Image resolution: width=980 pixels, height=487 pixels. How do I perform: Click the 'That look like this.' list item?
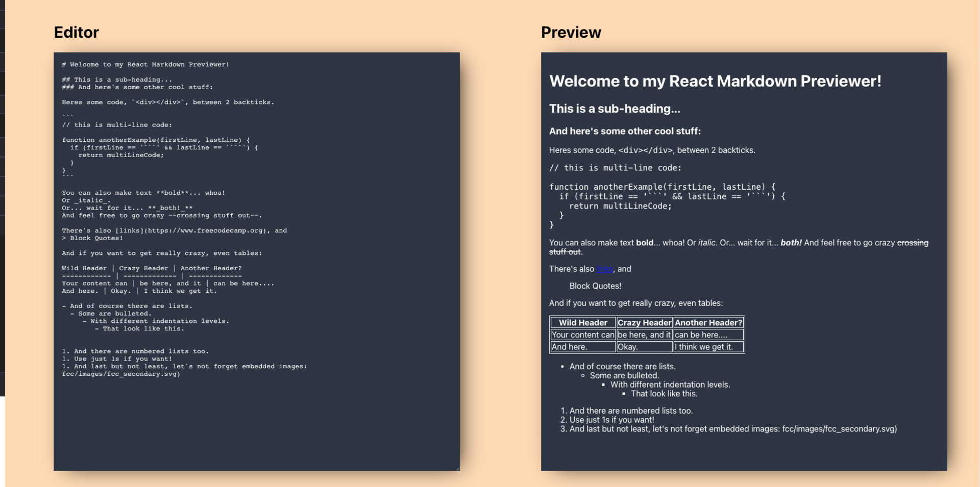[x=664, y=394]
